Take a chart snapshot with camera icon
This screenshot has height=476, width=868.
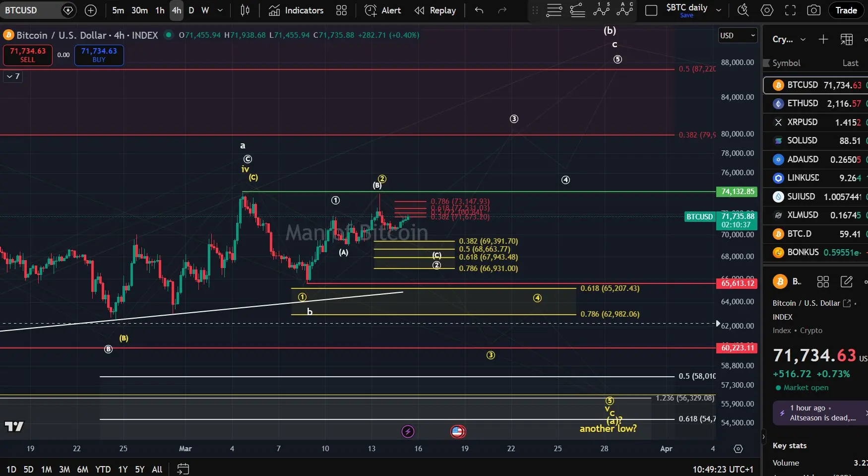click(x=814, y=10)
